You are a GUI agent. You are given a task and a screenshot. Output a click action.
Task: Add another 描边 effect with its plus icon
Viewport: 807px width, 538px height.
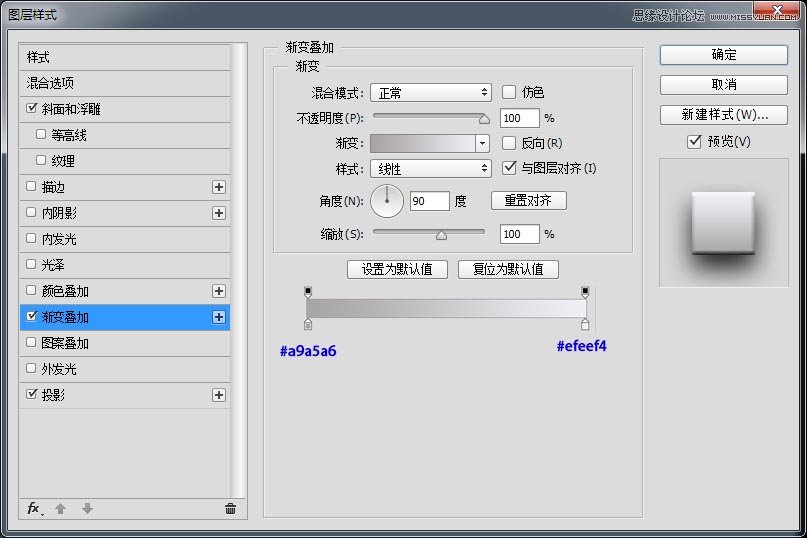point(219,187)
